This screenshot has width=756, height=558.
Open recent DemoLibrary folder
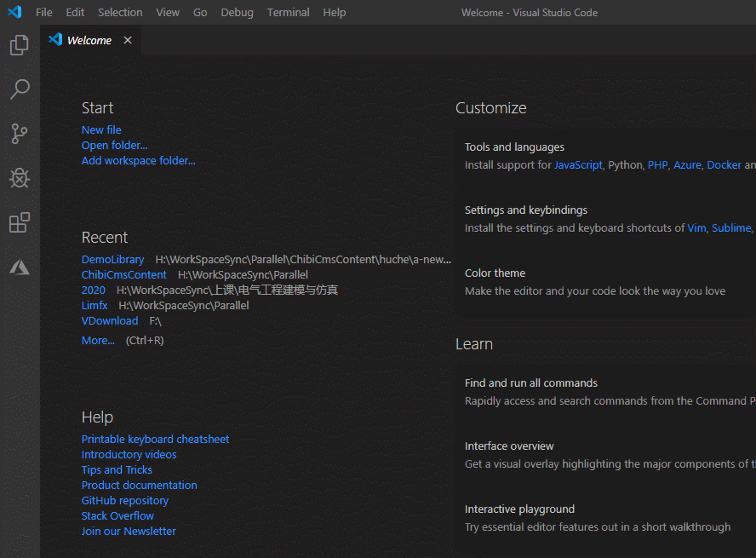click(113, 260)
